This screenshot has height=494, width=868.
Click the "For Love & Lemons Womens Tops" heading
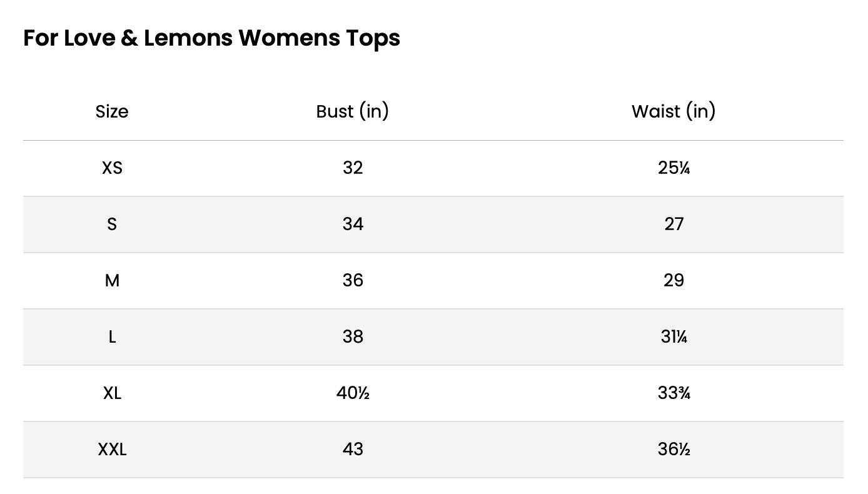point(211,38)
